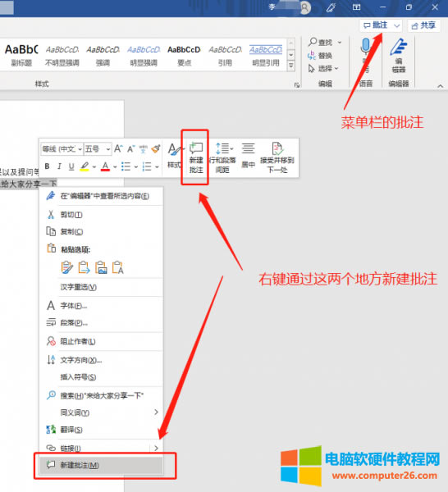Choose 复制(C) from the context menu
Viewport: 448px width, 492px height.
click(101, 231)
